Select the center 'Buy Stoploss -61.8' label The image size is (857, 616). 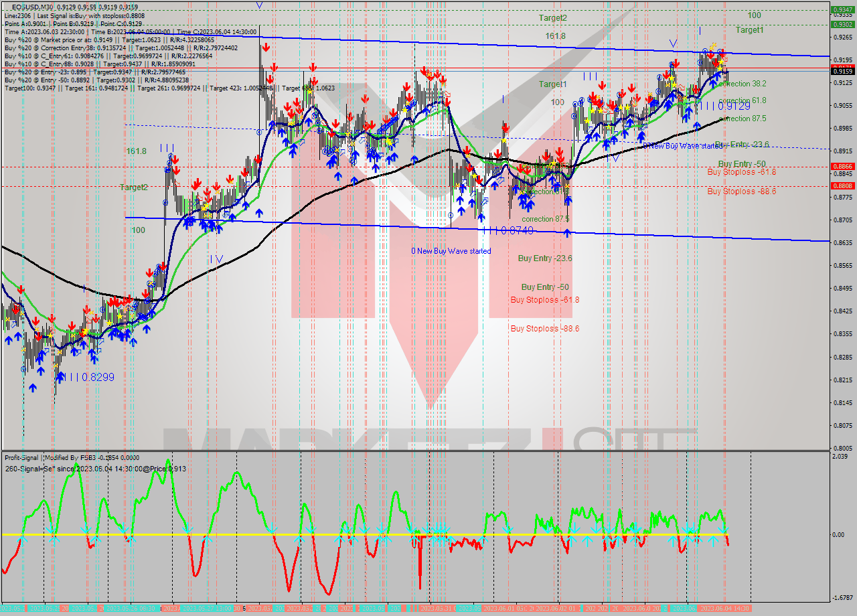coord(544,300)
